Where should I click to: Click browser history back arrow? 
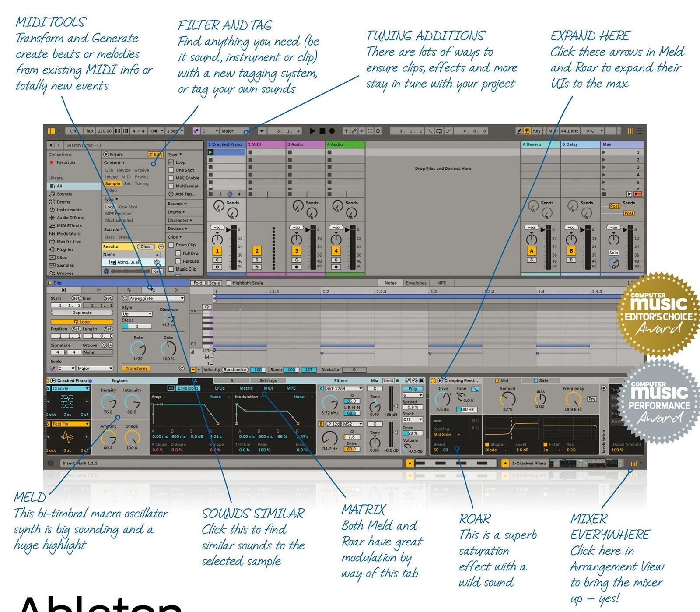point(51,145)
